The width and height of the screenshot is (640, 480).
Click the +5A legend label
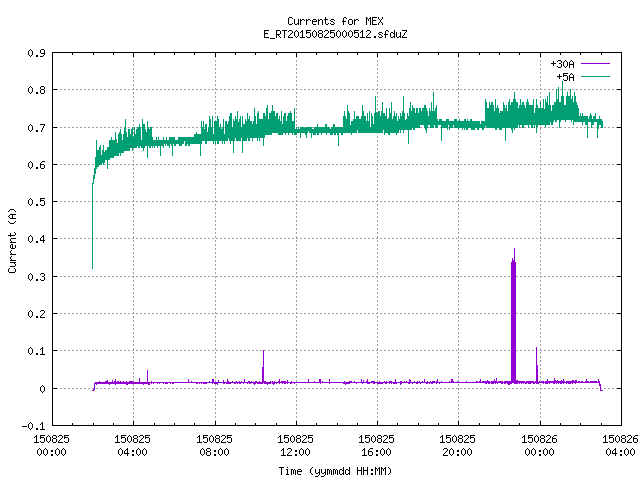coord(565,77)
